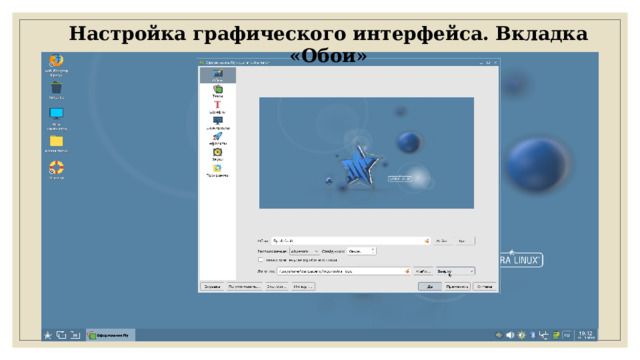
Task: Click the Справка help button
Action: click(212, 287)
